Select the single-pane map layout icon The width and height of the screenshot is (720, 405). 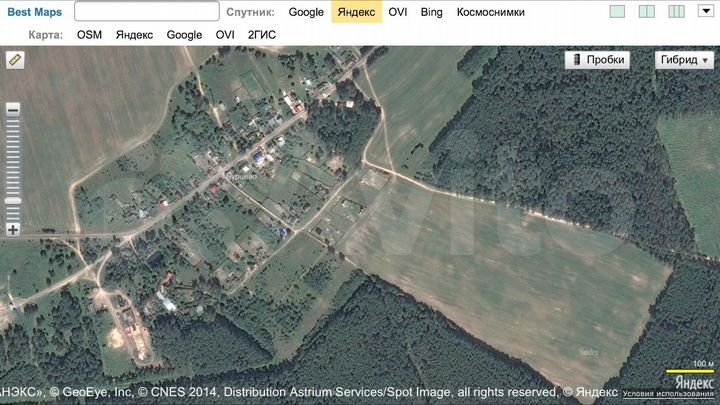[x=617, y=12]
